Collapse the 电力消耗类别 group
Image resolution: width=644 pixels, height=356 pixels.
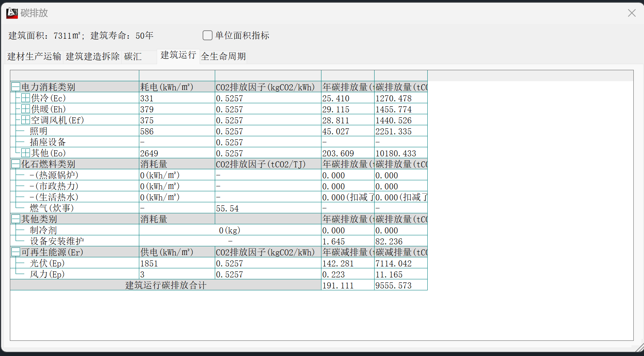16,87
